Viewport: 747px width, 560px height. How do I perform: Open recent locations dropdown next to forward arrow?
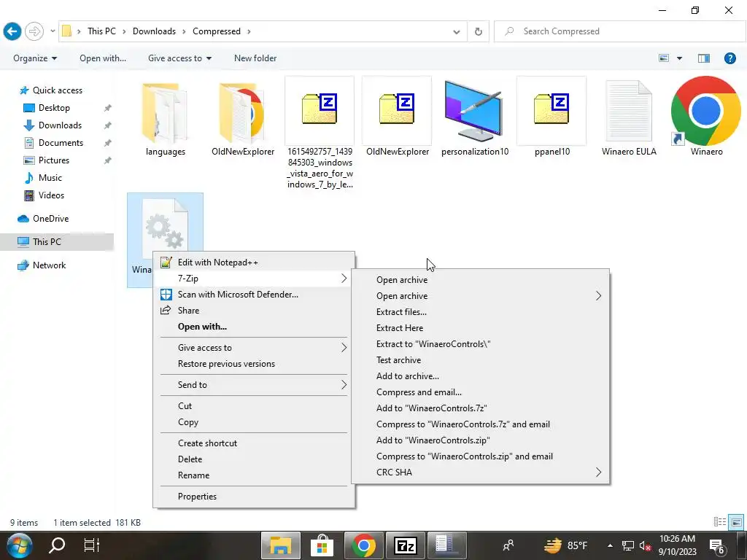click(53, 31)
